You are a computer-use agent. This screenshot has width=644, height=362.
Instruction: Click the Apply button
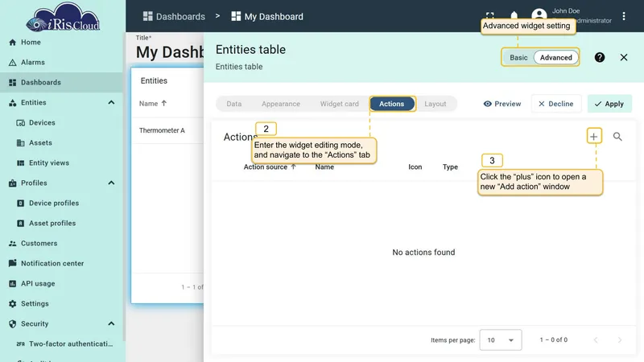[x=609, y=104]
